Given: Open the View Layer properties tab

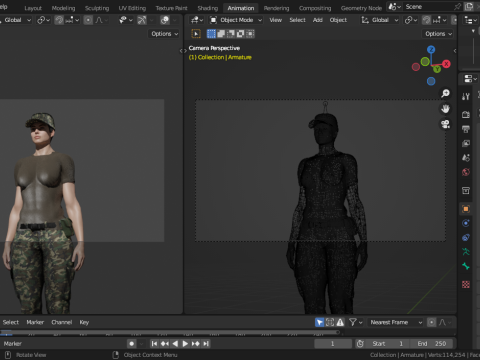Looking at the screenshot, I should click(x=466, y=143).
